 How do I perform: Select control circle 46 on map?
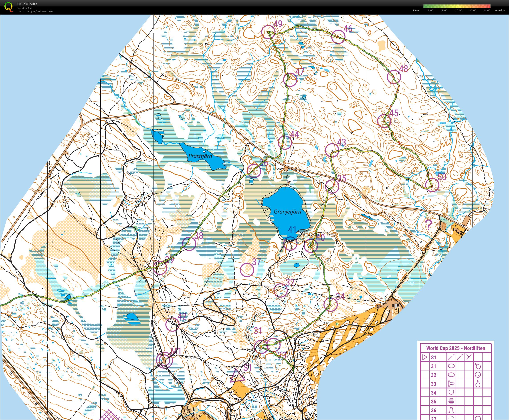tap(338, 37)
